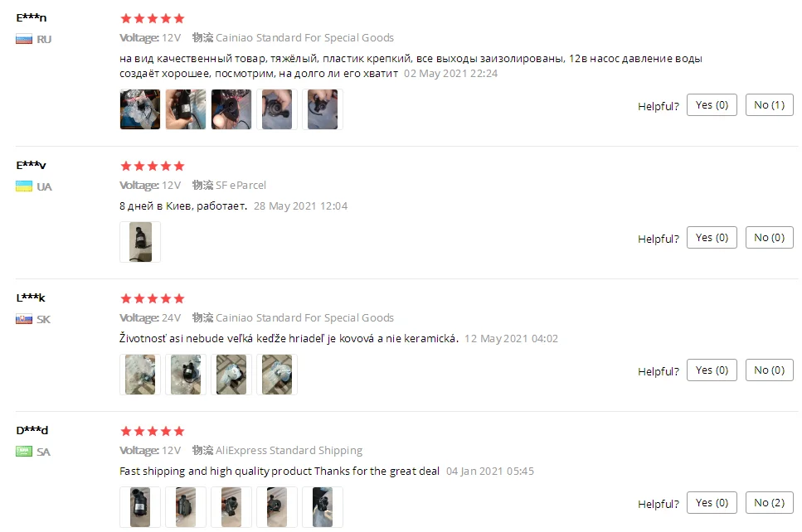Click the Russian flag icon beside RU
The width and height of the screenshot is (802, 532).
(x=24, y=39)
